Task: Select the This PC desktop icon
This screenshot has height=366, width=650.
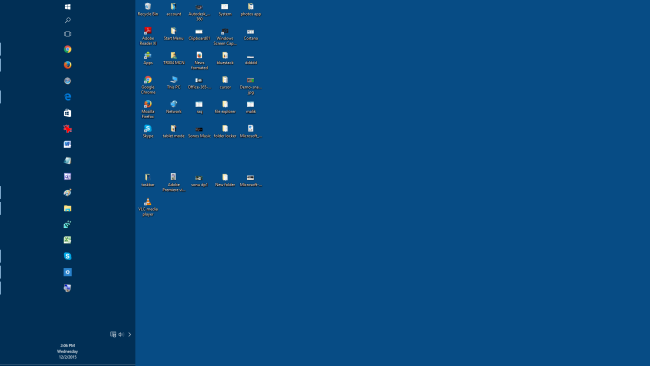Action: click(x=174, y=83)
